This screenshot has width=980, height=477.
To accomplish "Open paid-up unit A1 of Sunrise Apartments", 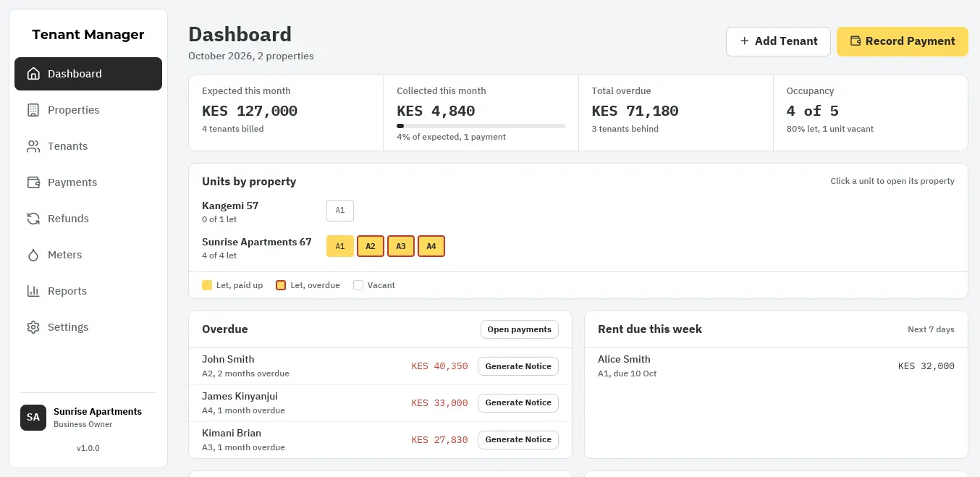I will pyautogui.click(x=340, y=246).
